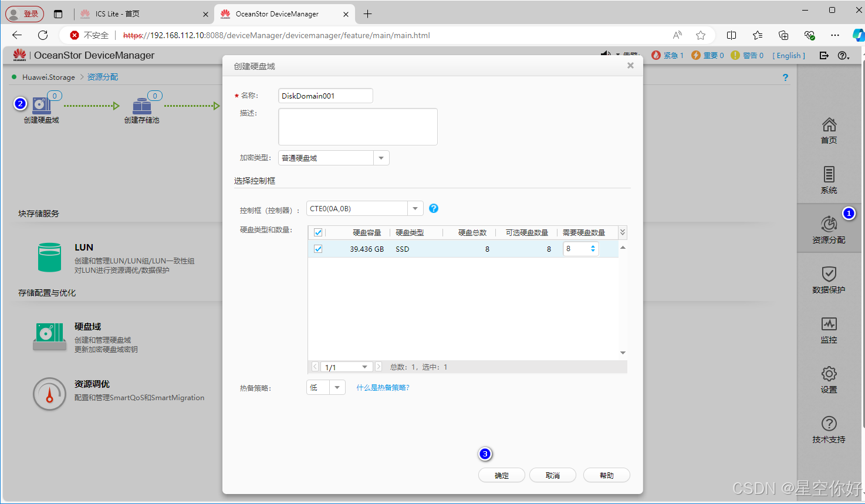Click the 取消 cancel button
Viewport: 865px width, 504px height.
point(553,475)
